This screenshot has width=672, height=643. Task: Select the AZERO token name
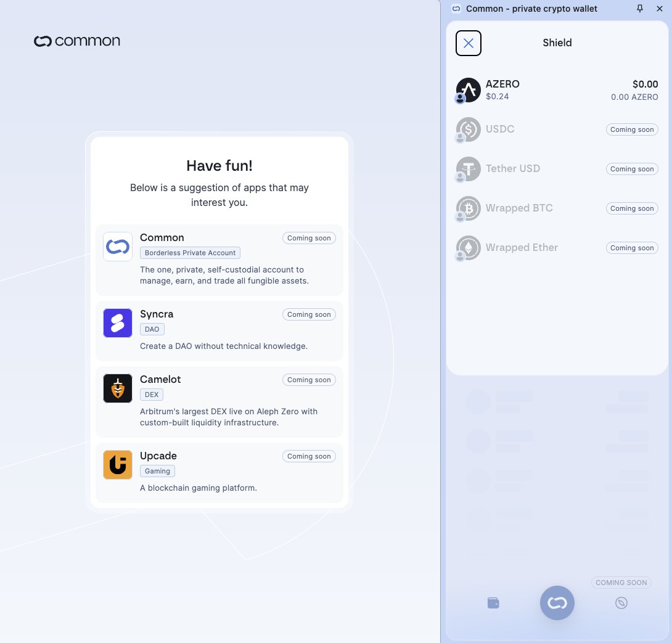[x=502, y=84]
